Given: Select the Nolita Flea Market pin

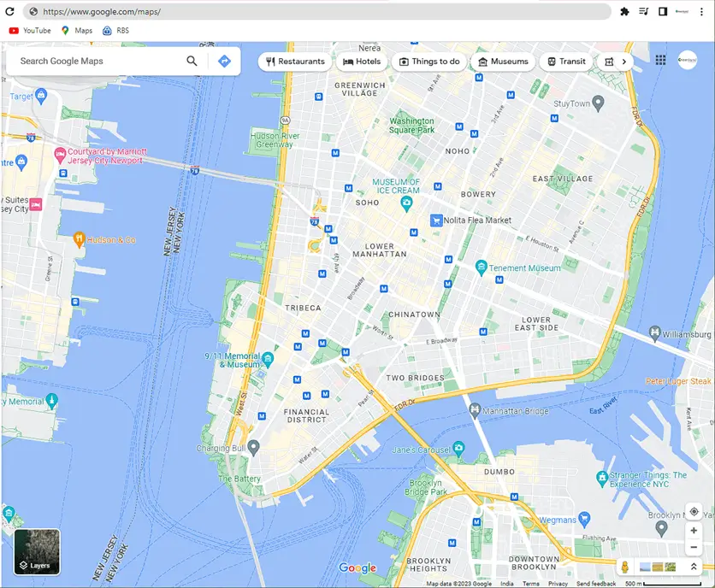Looking at the screenshot, I should (436, 220).
